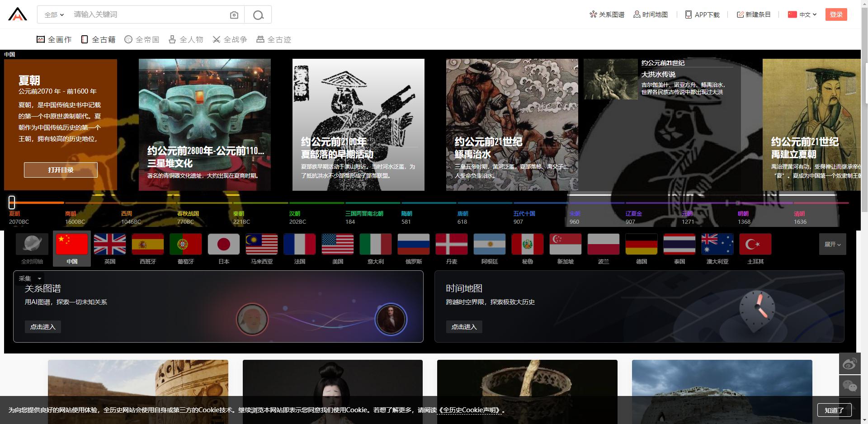Dismiss the cookie notice with 知道了
This screenshot has height=424, width=868.
point(834,410)
